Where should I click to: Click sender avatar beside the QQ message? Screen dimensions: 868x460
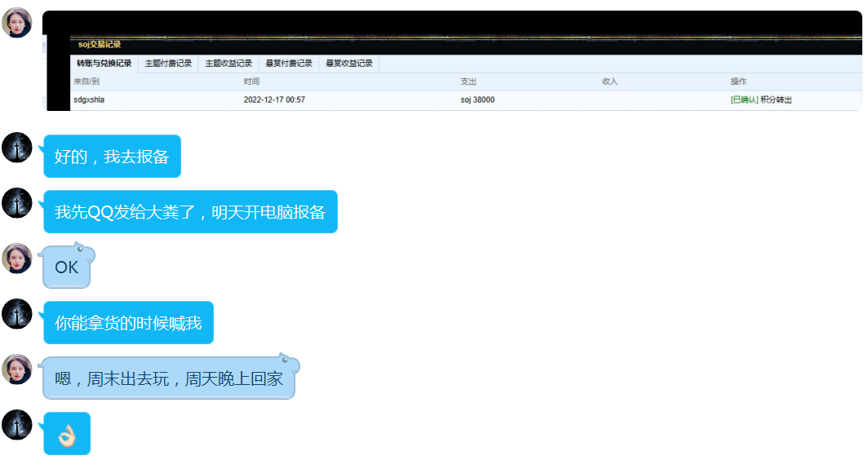point(17,203)
